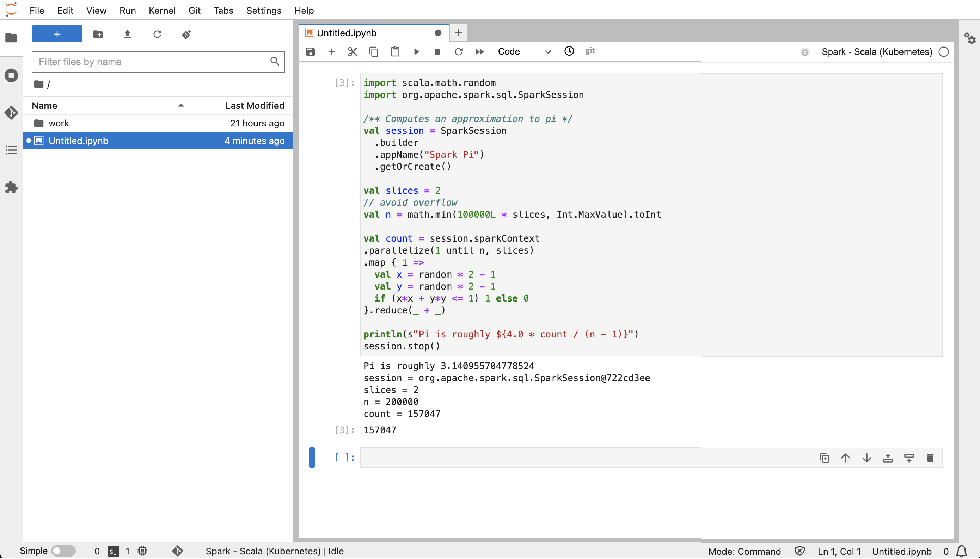Click the Restart kernel icon
980x559 pixels.
point(458,51)
